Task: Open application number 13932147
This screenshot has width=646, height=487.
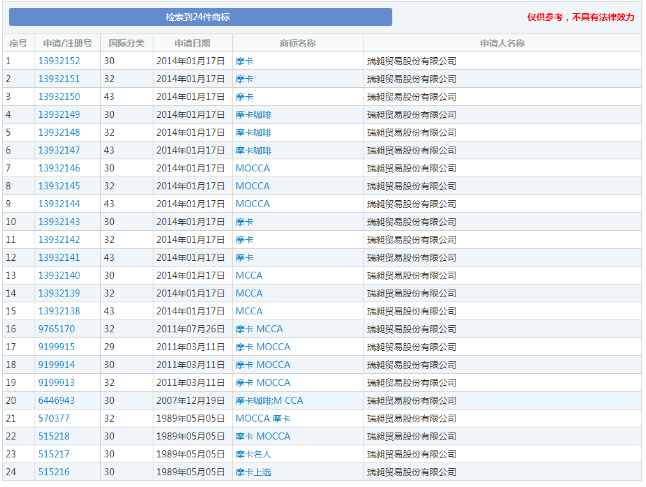Action: [59, 150]
